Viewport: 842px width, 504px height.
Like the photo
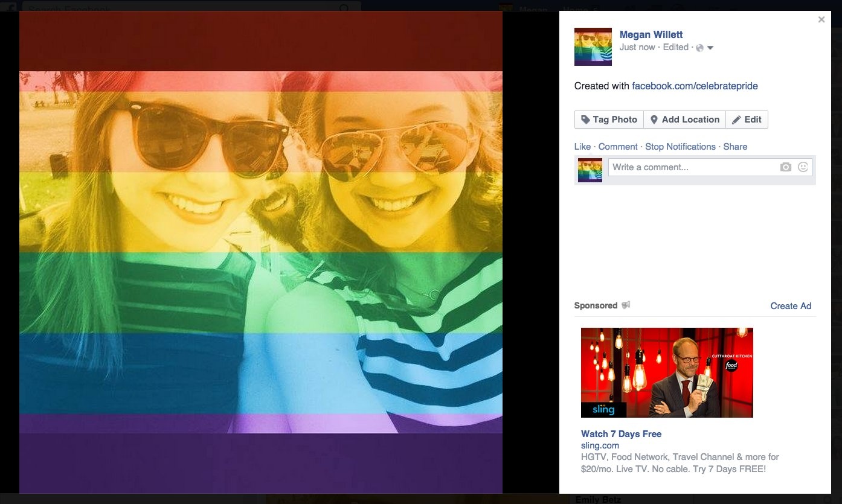[x=582, y=147]
